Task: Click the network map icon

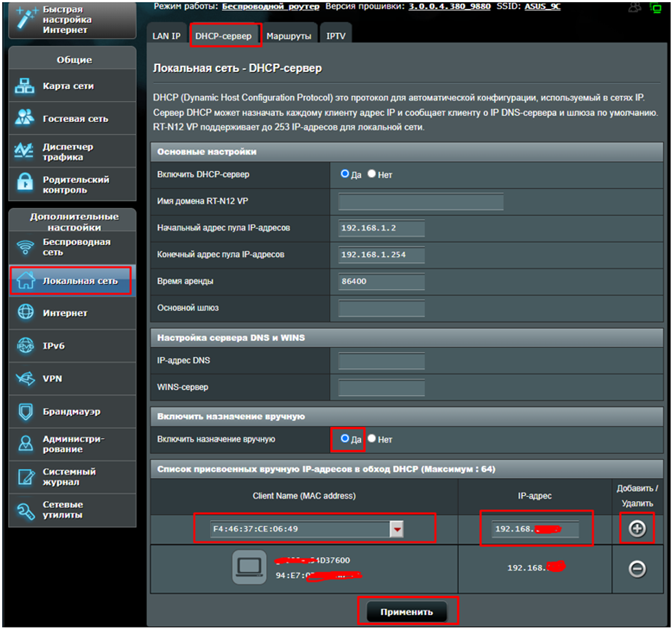Action: [25, 86]
